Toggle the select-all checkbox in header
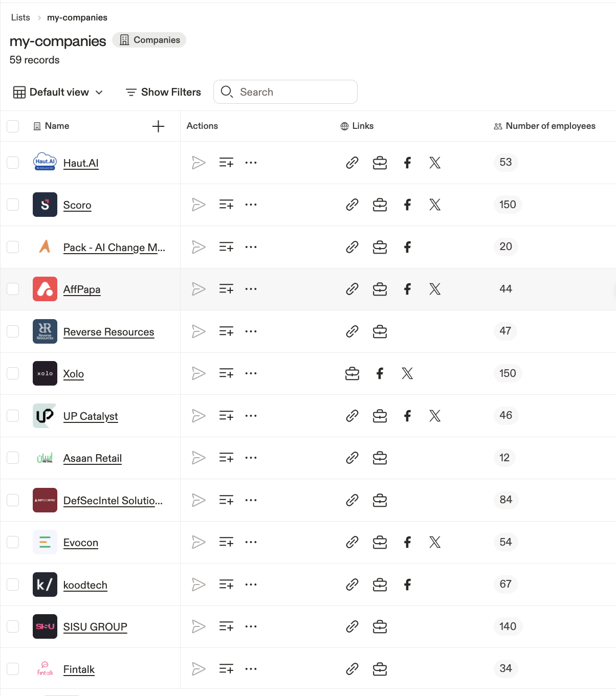Viewport: 616px width, 696px height. click(x=13, y=126)
